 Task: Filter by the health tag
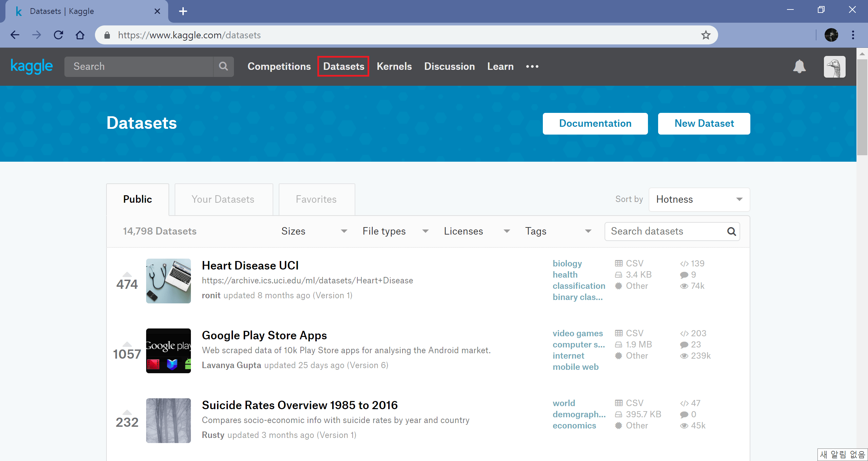pyautogui.click(x=565, y=275)
